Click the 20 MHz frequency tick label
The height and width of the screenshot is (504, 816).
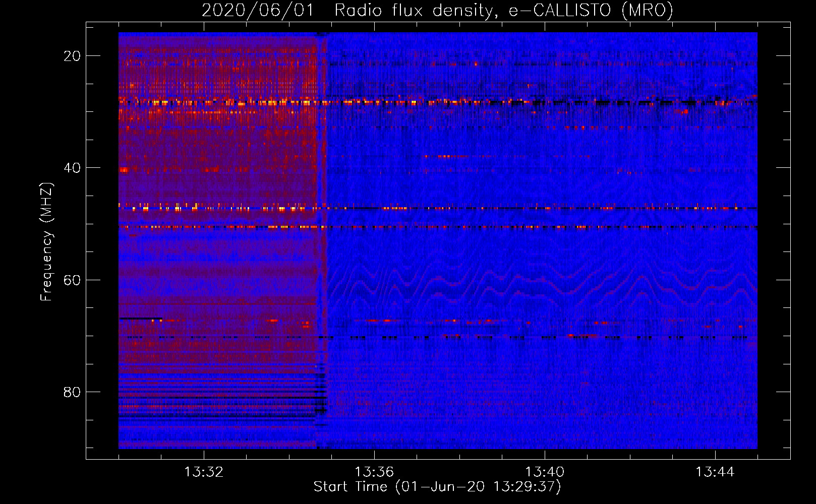72,56
